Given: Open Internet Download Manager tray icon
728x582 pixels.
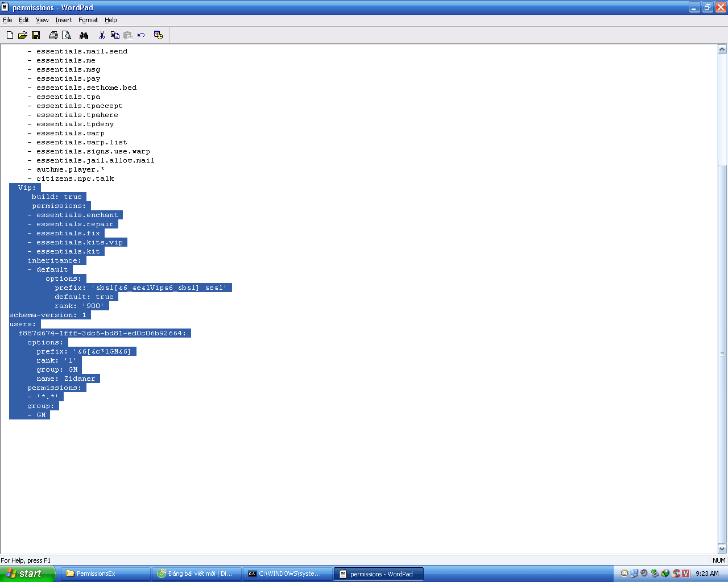Looking at the screenshot, I should [x=665, y=573].
